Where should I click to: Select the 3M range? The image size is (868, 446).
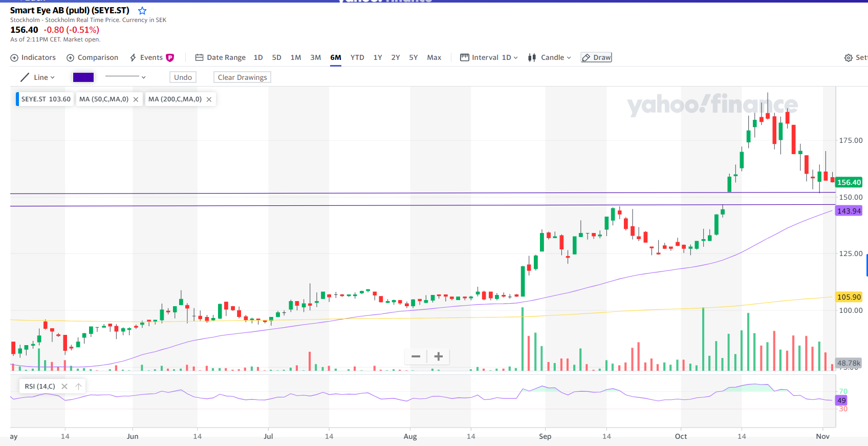click(316, 57)
